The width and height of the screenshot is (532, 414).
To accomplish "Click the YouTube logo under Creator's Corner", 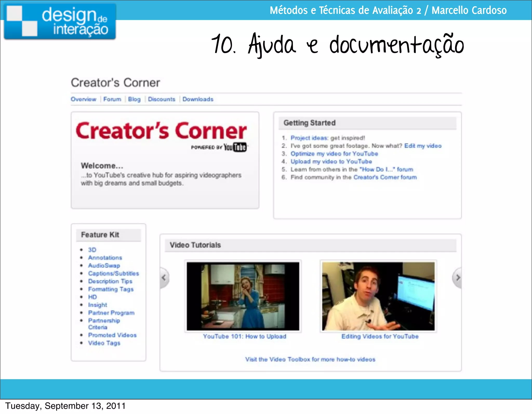I will click(x=235, y=147).
